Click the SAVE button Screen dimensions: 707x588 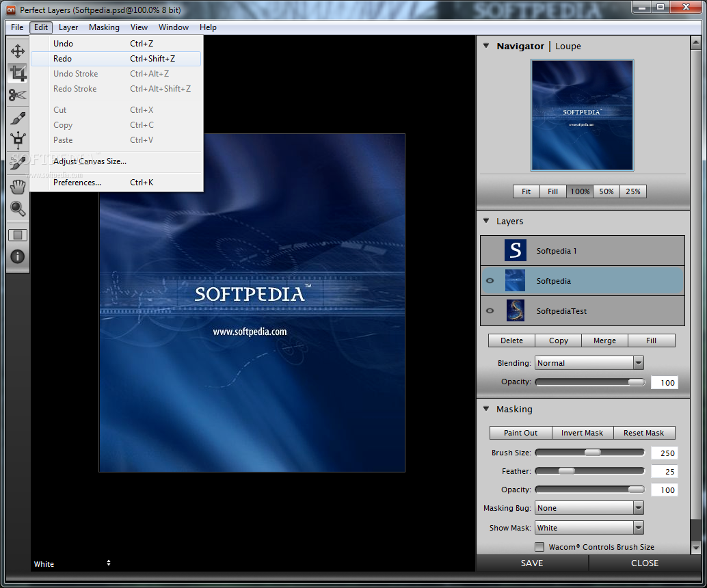532,563
